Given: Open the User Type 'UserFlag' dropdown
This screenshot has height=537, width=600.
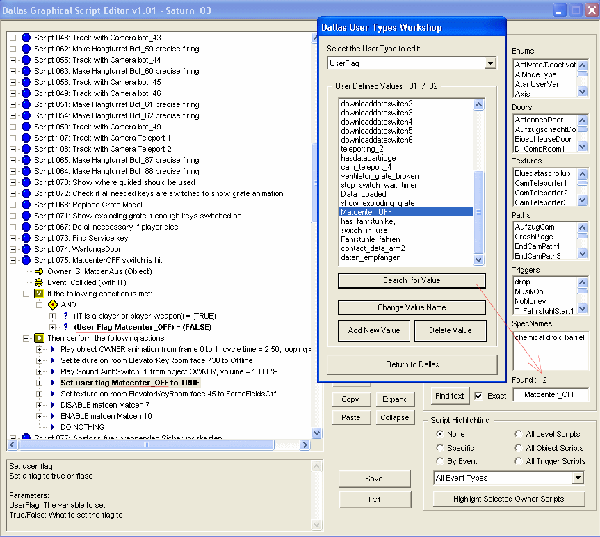Looking at the screenshot, I should point(490,63).
